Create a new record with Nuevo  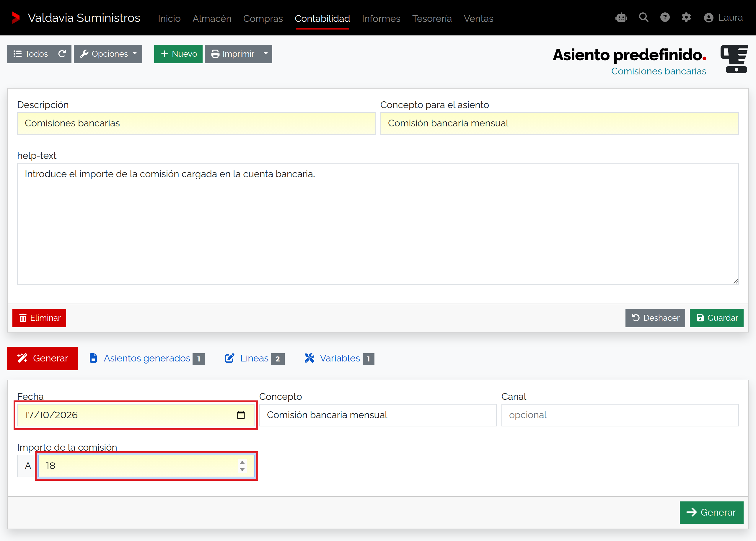coord(178,54)
